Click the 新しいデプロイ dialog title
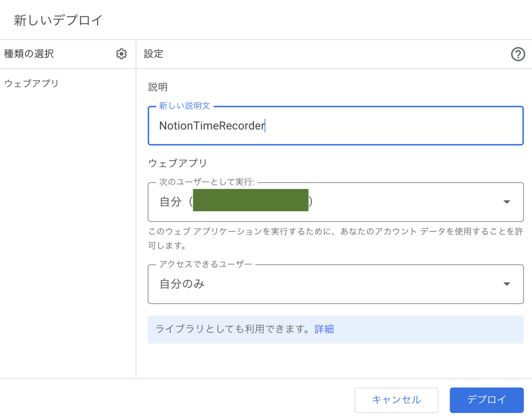532x419 pixels. [x=58, y=20]
